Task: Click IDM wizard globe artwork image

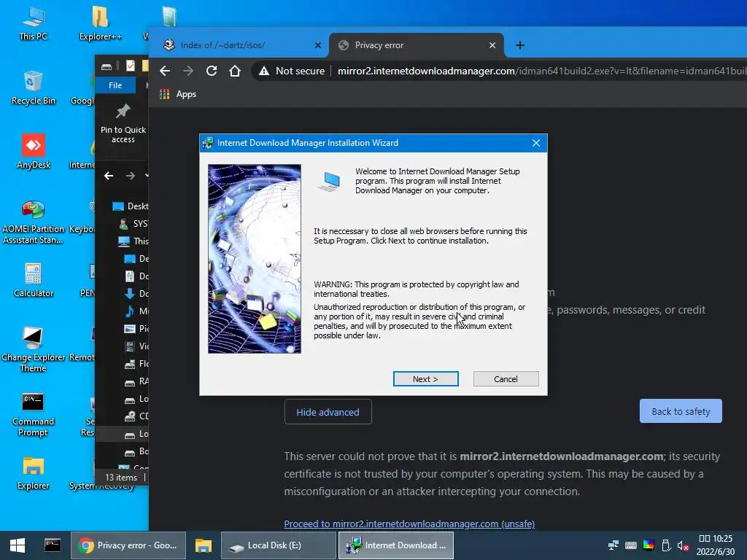Action: pyautogui.click(x=255, y=259)
